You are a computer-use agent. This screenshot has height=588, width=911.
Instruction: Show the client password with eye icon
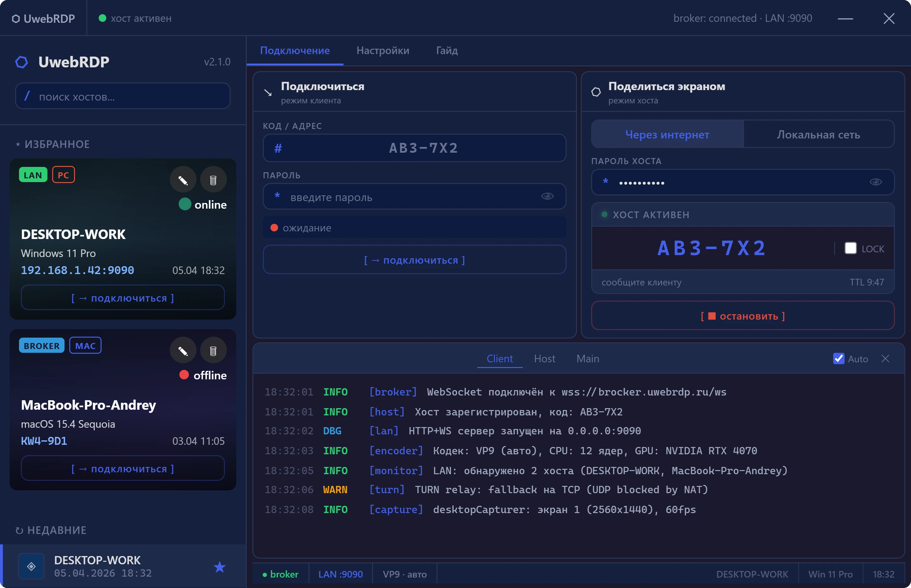547,196
